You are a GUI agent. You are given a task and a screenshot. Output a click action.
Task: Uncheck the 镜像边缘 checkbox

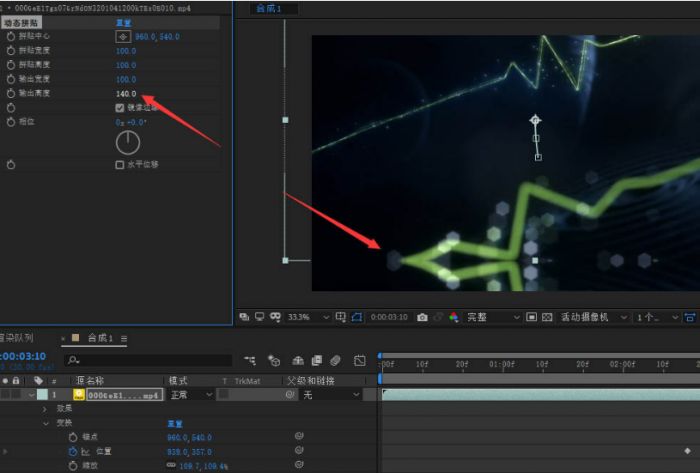120,107
